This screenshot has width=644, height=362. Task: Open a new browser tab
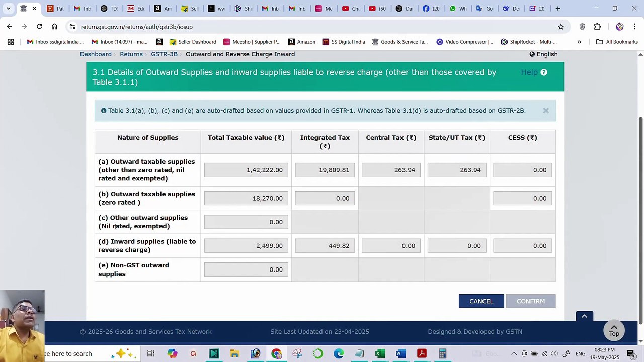(x=557, y=9)
